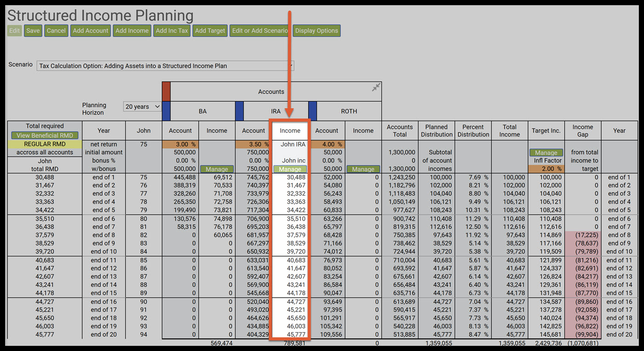Click Manage under IRA Income column
This screenshot has width=644, height=351.
tap(290, 169)
